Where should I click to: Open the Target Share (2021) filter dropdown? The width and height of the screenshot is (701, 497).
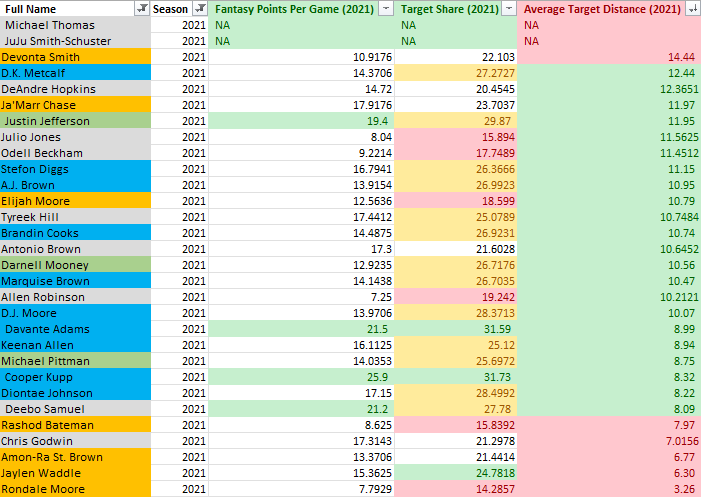(509, 8)
